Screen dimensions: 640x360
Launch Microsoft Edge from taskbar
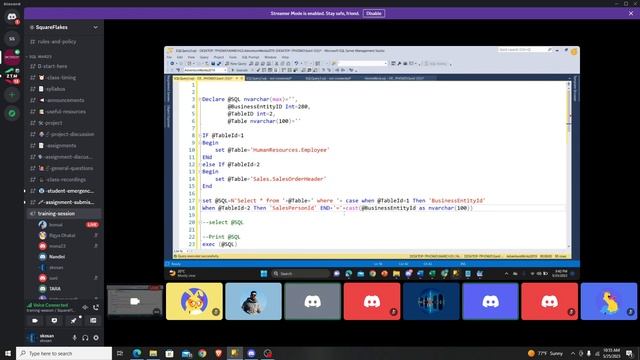coord(137,353)
